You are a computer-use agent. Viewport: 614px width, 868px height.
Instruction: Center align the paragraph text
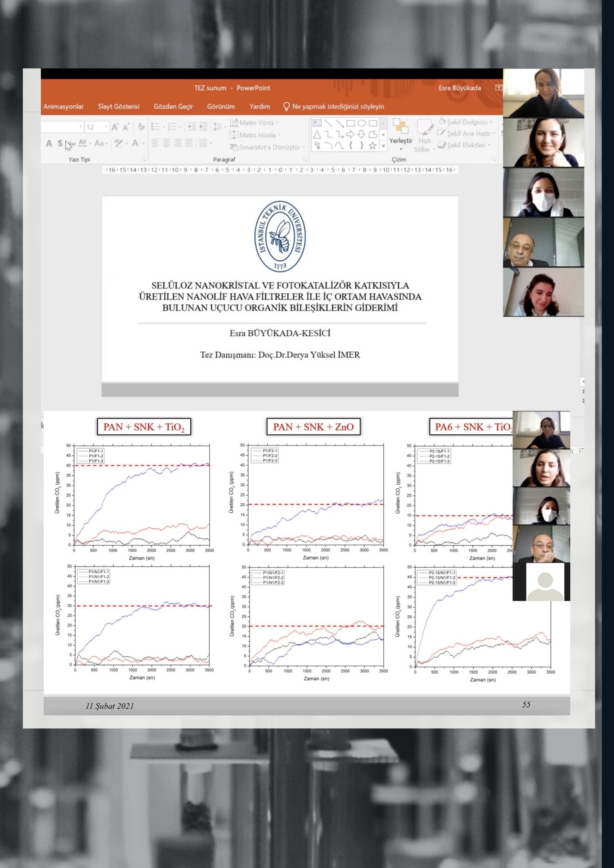click(166, 143)
